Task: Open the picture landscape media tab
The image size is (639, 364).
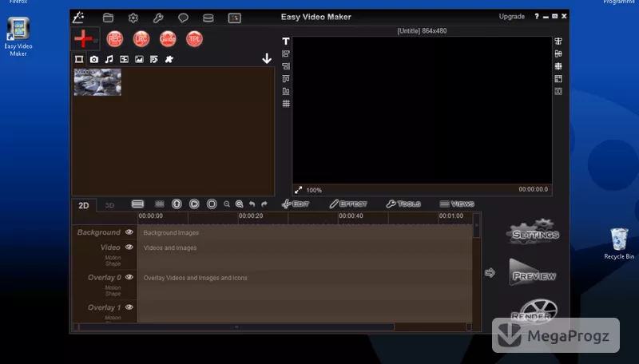Action: 139,59
